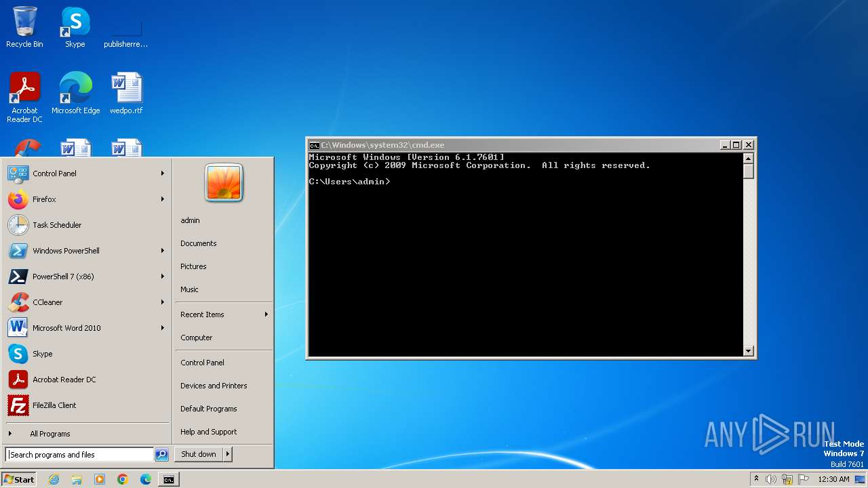Expand Firefox jump list arrow
This screenshot has height=488, width=868.
click(x=163, y=199)
